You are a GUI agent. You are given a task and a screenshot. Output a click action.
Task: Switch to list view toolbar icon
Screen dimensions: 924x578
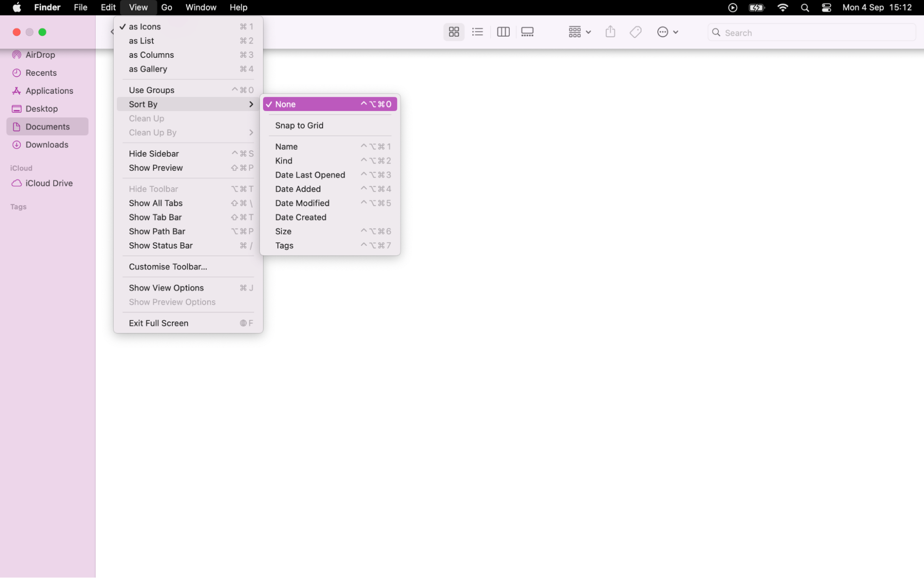click(x=477, y=32)
